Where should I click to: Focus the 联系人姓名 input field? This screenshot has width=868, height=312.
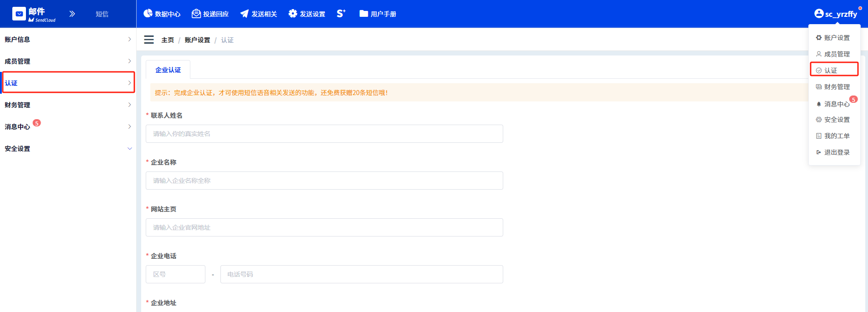324,134
